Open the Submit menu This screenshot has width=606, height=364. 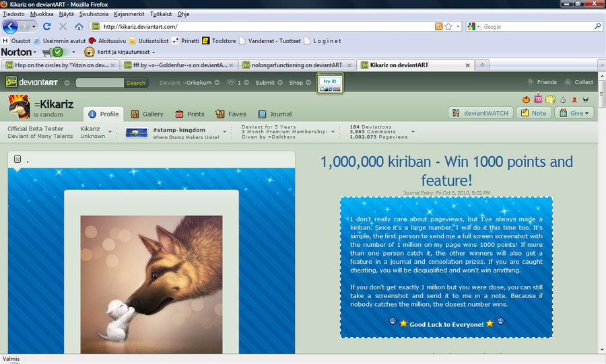[269, 83]
